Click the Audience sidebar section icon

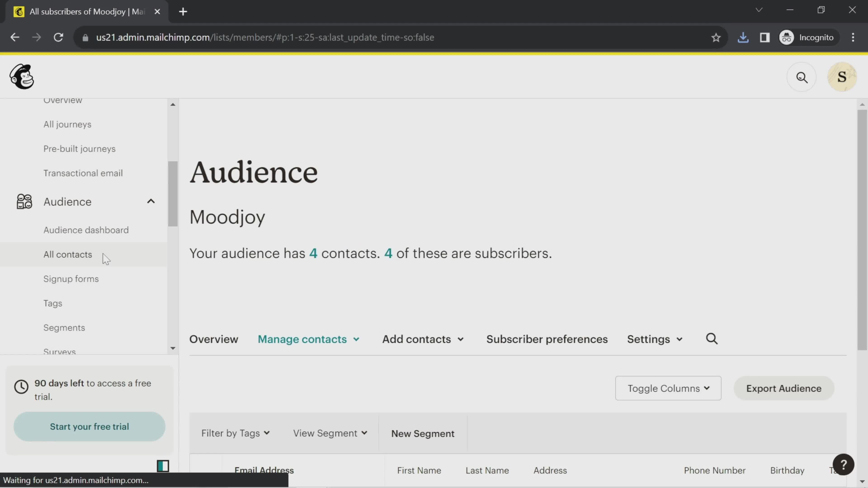click(24, 201)
